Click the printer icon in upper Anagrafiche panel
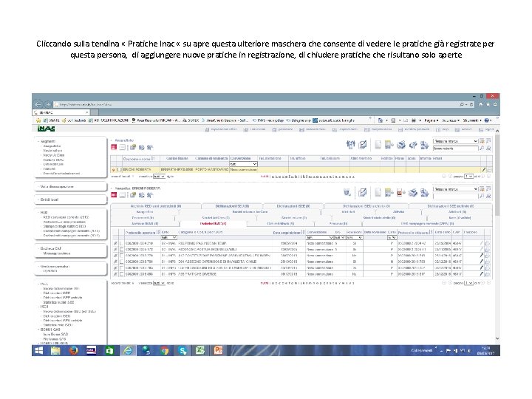The height and width of the screenshot is (399, 532). pyautogui.click(x=401, y=145)
